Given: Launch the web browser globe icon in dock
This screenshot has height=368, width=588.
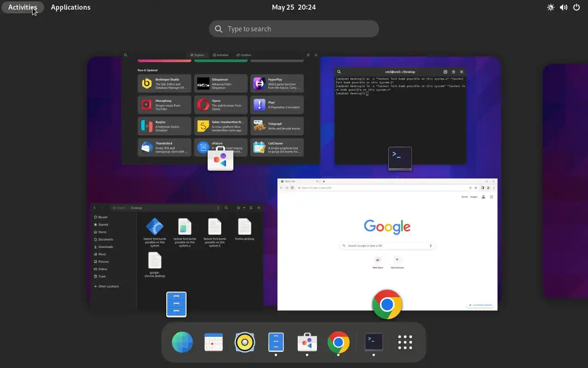Looking at the screenshot, I should 182,342.
